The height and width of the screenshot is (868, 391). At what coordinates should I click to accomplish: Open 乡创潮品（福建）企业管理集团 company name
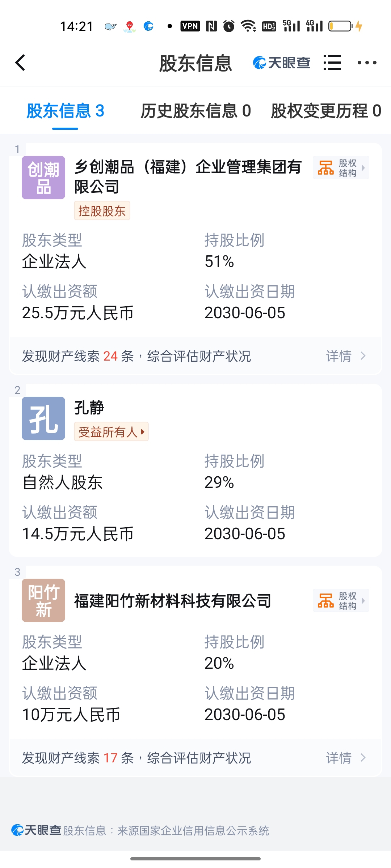[188, 177]
